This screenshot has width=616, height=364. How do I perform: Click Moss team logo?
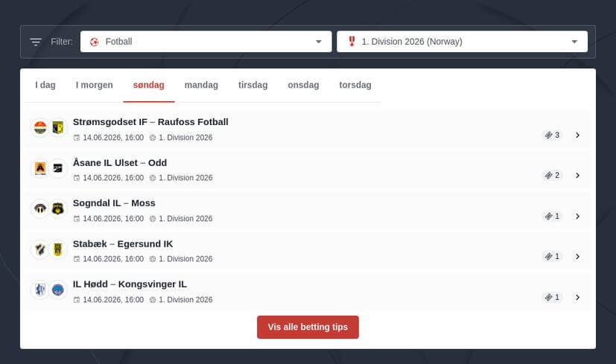(58, 208)
